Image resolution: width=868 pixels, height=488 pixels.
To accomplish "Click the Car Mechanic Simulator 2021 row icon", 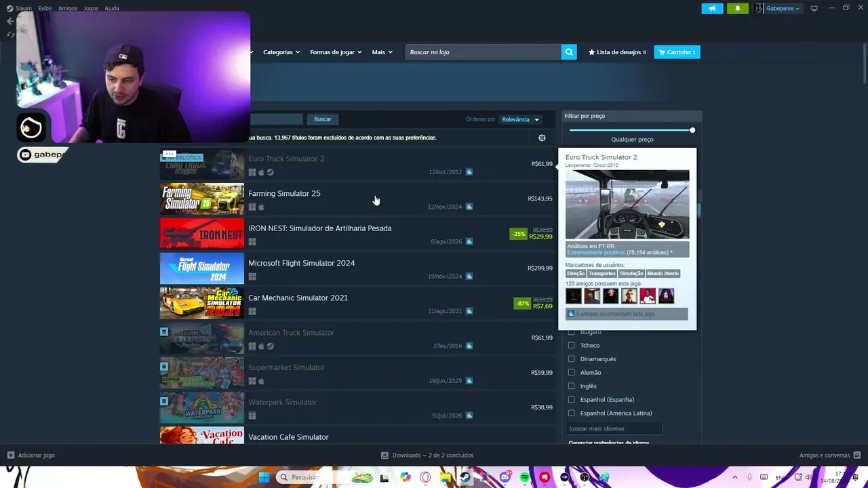I will [469, 311].
